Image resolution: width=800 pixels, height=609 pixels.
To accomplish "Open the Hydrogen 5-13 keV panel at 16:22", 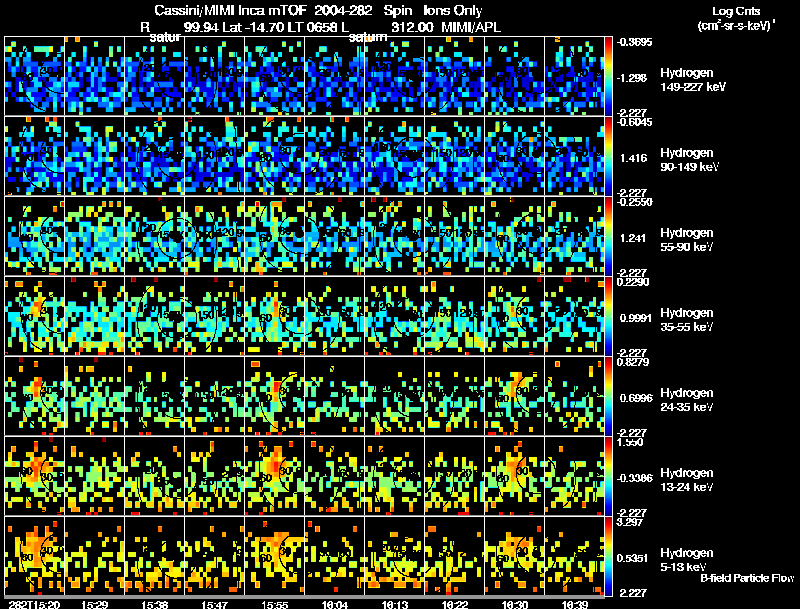I will 455,556.
